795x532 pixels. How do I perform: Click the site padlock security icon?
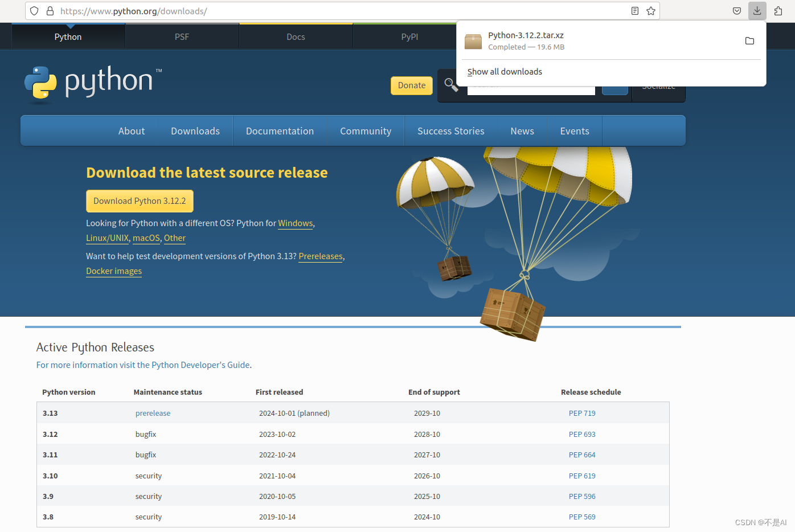click(x=50, y=11)
